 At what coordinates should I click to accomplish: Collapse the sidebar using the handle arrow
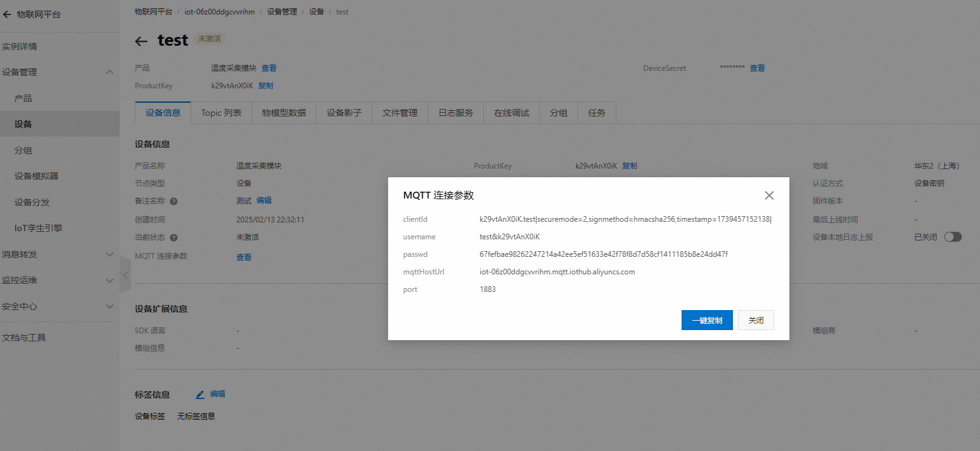pyautogui.click(x=125, y=275)
